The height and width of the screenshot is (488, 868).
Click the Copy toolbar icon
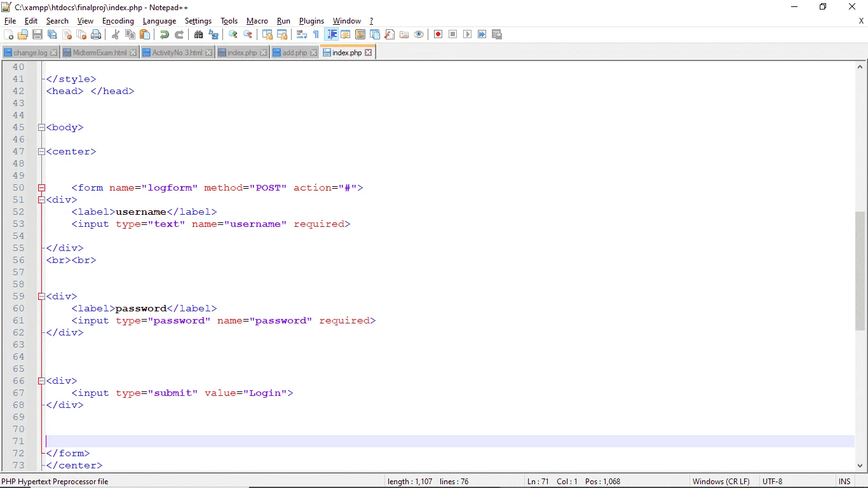tap(130, 34)
